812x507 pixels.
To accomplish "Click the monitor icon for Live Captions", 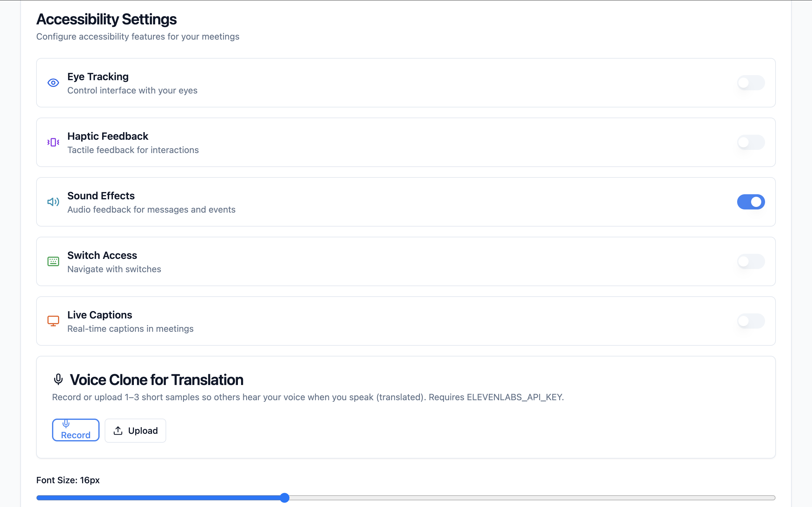I will (53, 321).
